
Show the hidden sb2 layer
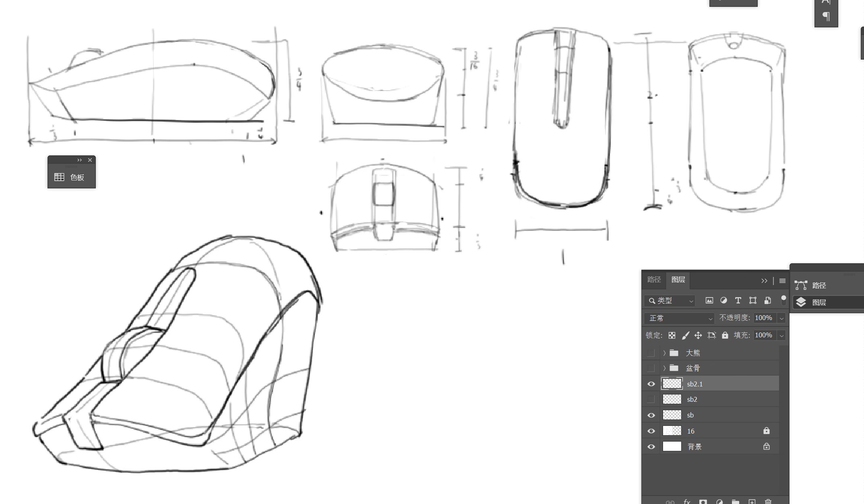(x=651, y=399)
